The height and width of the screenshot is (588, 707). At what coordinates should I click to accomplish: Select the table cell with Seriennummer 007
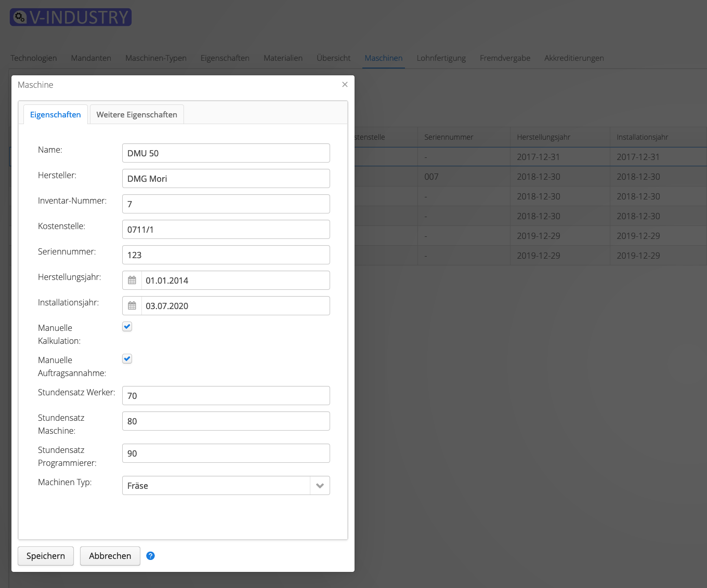coord(464,177)
